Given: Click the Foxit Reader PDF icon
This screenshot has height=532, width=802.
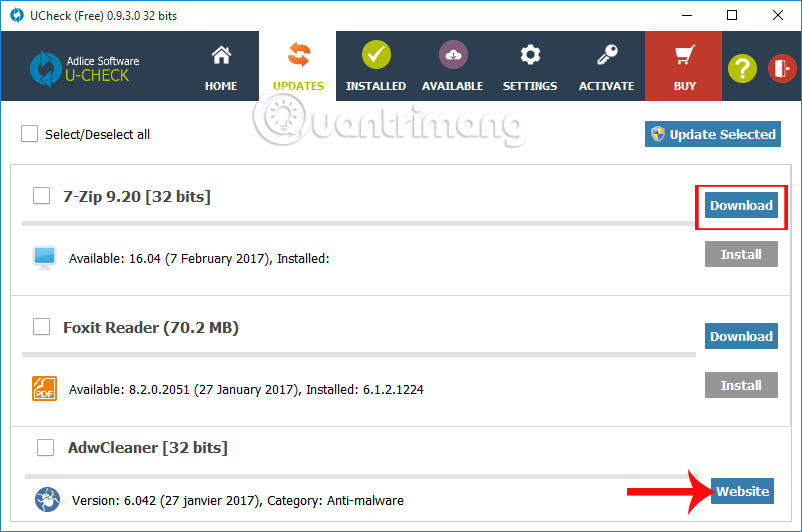Looking at the screenshot, I should (x=44, y=388).
